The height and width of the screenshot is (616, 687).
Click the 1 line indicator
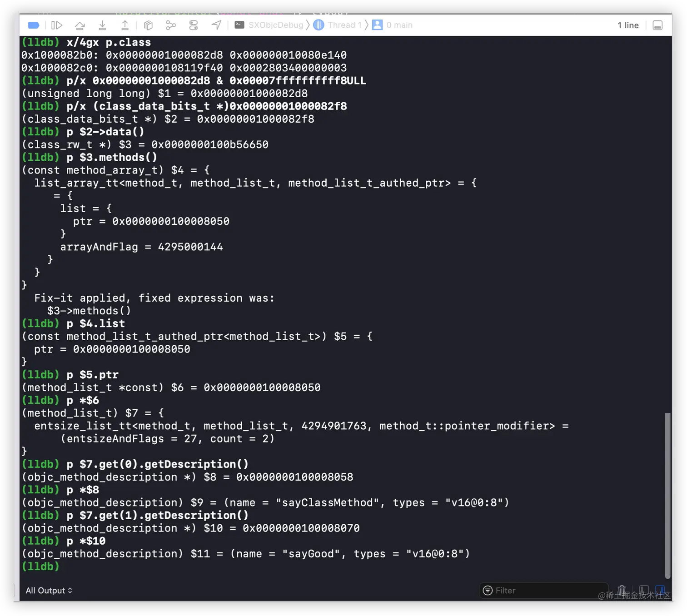628,25
